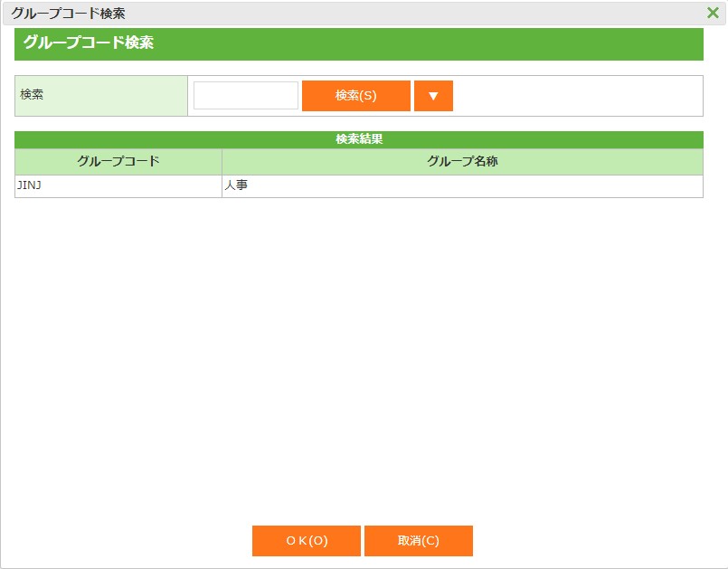Cancel with the 取消(C) button
Viewport: 728px width, 569px height.
tap(419, 541)
